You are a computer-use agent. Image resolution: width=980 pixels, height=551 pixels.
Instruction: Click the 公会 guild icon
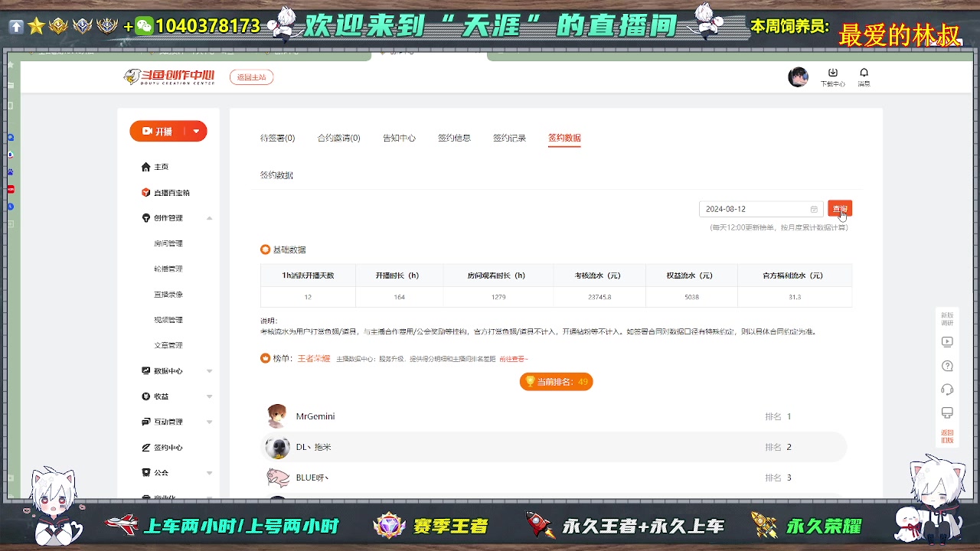tap(146, 473)
